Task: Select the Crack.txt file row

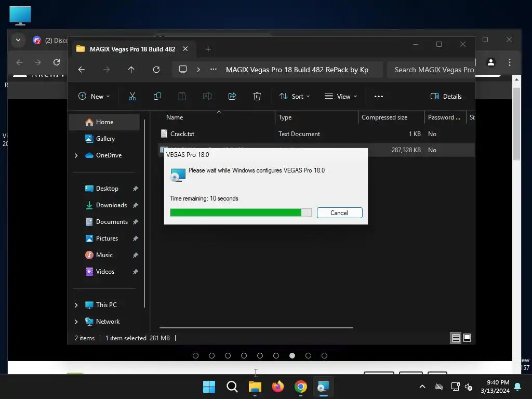Action: [316, 134]
